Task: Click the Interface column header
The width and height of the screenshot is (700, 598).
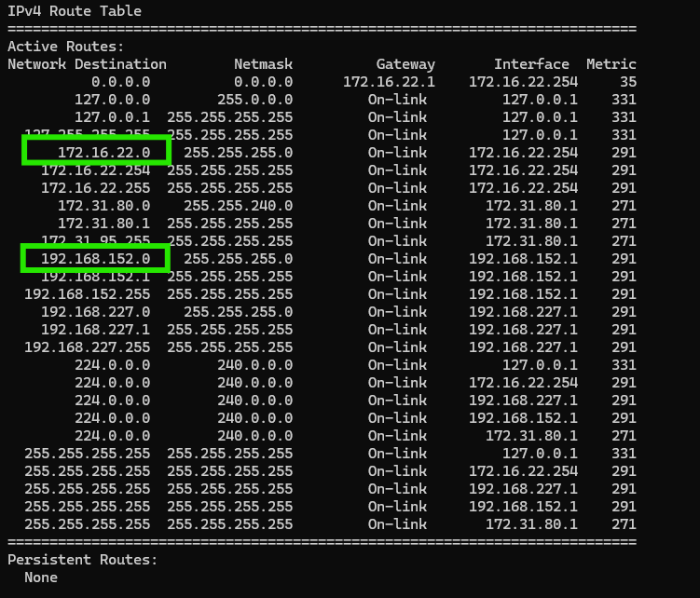Action: coord(531,64)
